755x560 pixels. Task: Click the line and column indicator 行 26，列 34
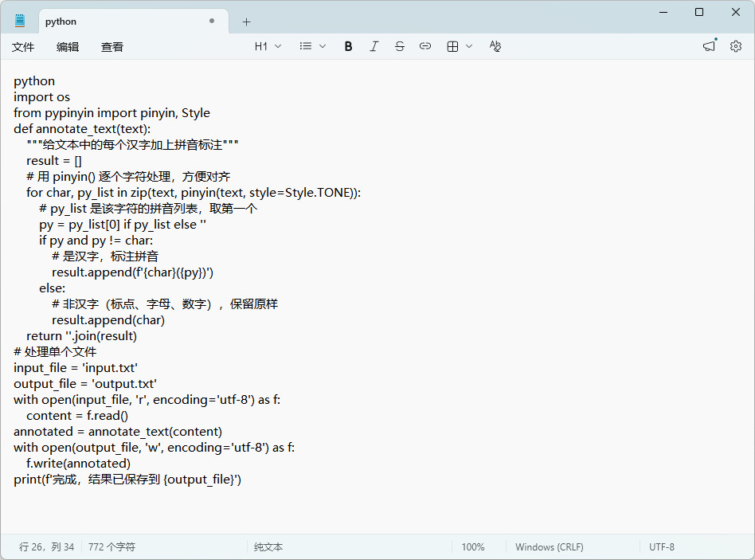click(x=46, y=547)
